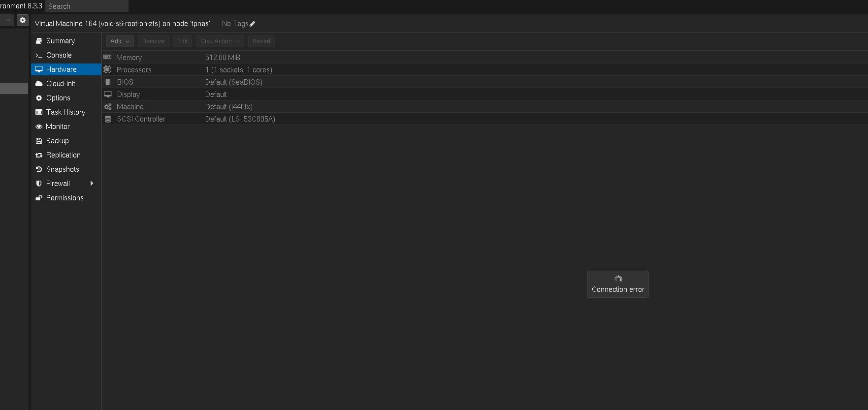Click the gear settings icon in top-left
Viewport: 868px width, 410px height.
tap(23, 20)
